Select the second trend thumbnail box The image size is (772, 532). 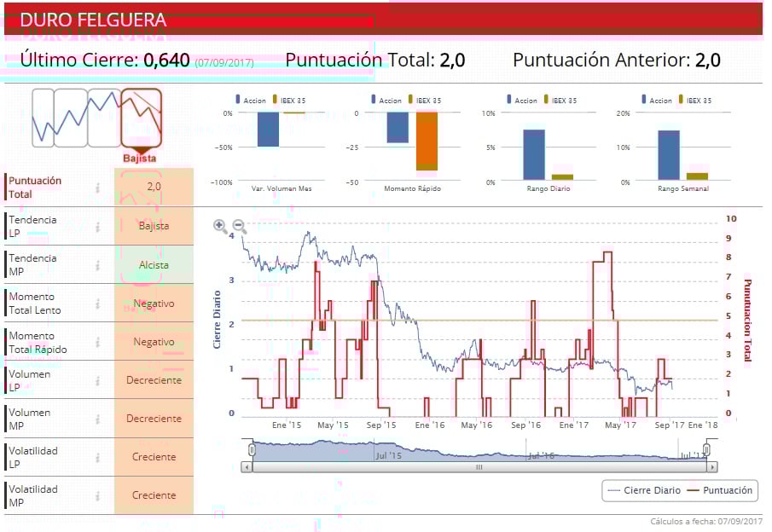(x=71, y=119)
